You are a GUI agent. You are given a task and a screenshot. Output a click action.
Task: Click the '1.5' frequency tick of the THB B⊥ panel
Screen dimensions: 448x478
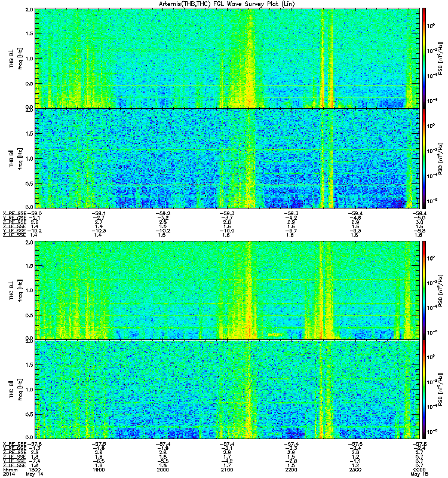[29, 33]
